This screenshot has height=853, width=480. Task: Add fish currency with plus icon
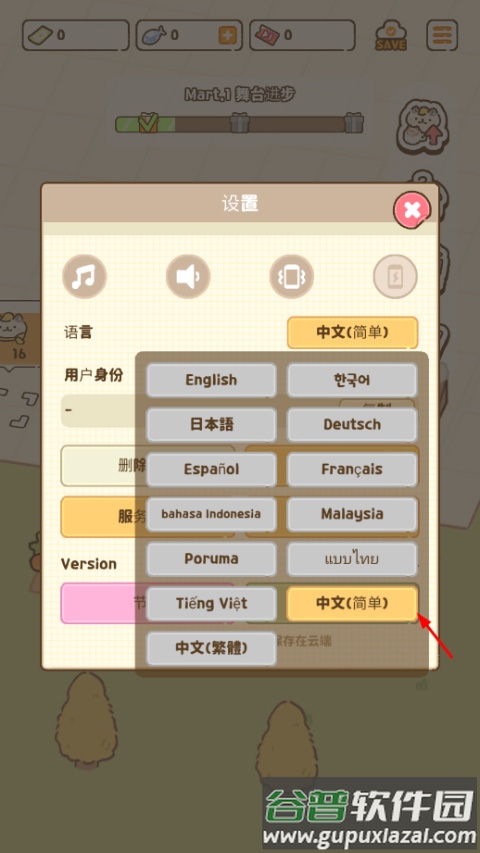pos(227,35)
